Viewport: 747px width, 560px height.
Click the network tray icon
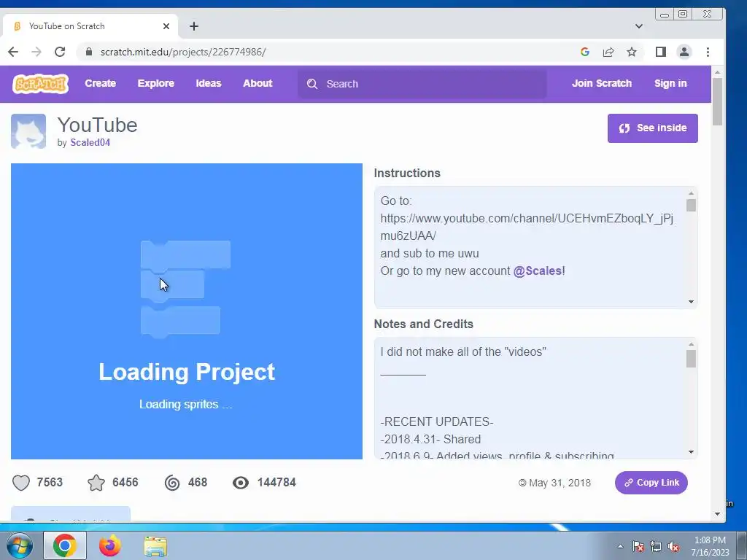[656, 546]
